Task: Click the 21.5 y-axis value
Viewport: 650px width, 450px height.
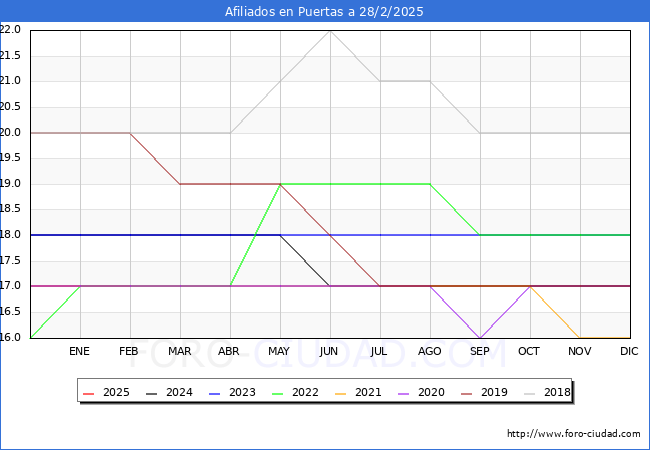Action: point(10,55)
